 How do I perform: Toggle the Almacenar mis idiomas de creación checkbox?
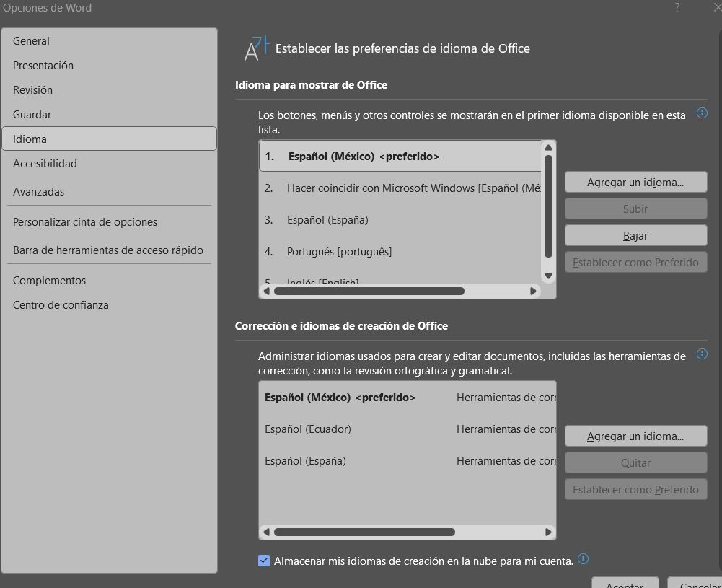(x=264, y=561)
